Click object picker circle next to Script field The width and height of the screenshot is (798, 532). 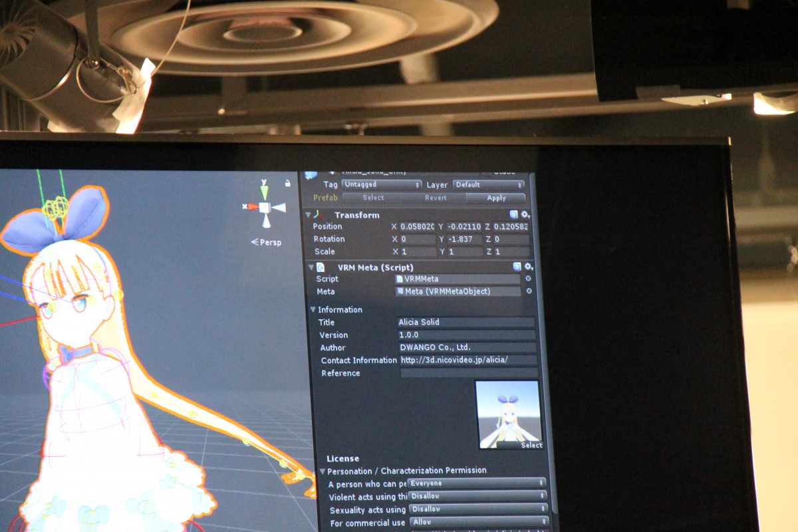click(529, 279)
